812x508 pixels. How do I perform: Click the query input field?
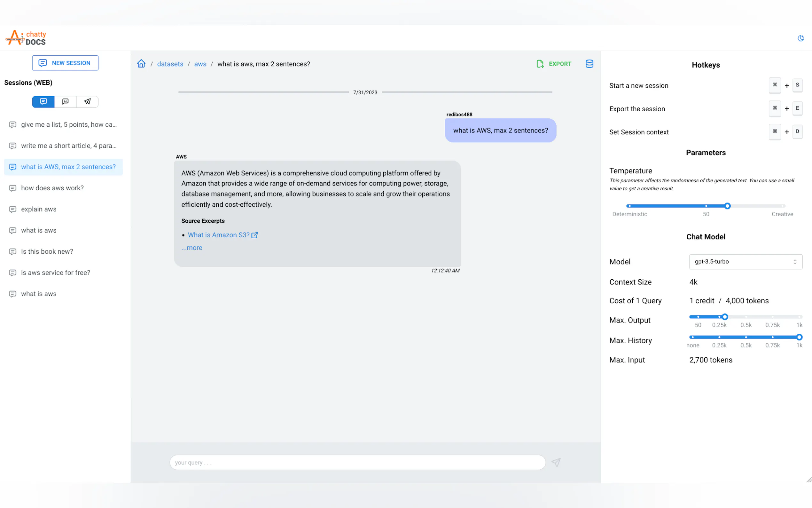point(357,462)
